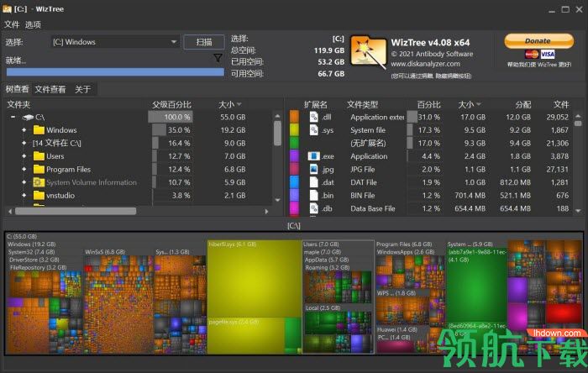The height and width of the screenshot is (373, 588).
Task: Open the 文件 menu
Action: tap(12, 24)
